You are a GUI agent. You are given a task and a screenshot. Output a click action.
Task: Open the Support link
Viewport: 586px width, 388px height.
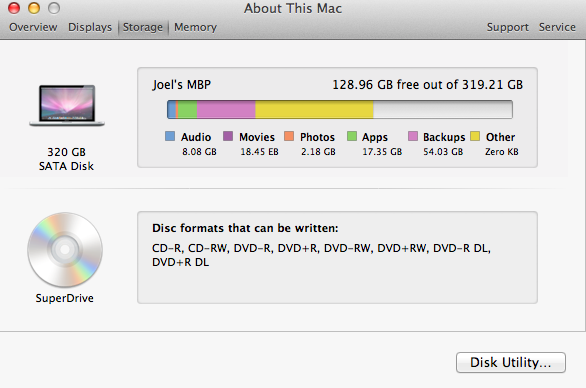(508, 27)
